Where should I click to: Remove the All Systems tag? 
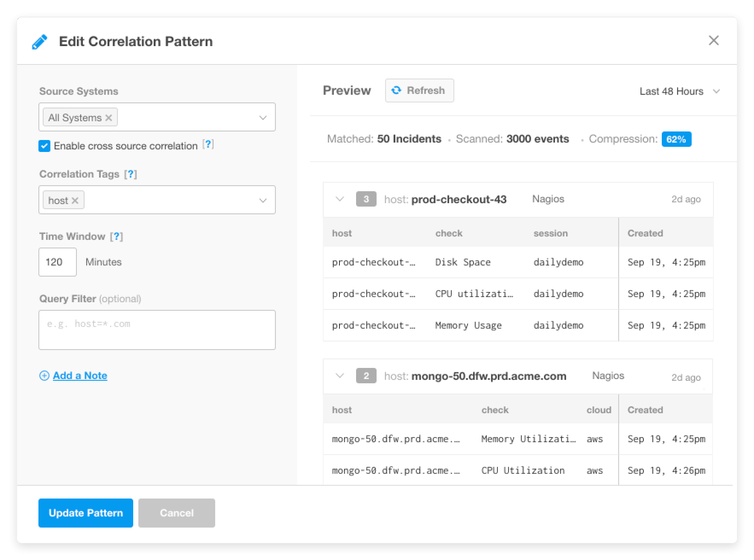click(109, 118)
